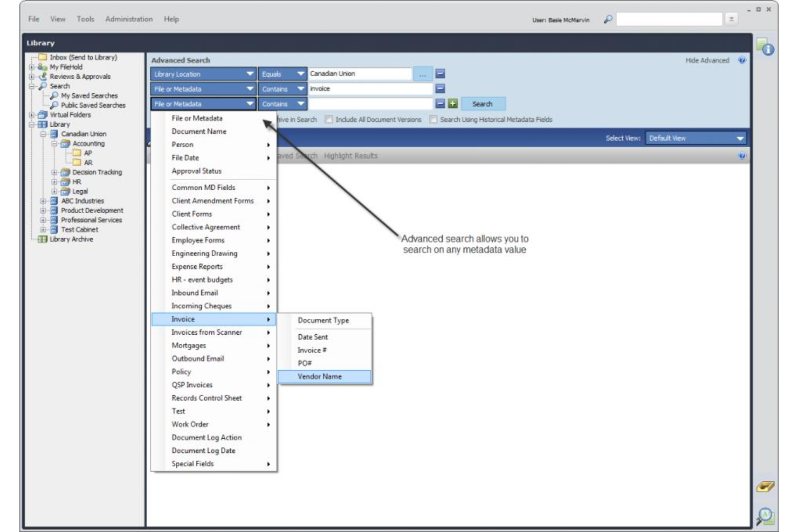This screenshot has height=532, width=798.
Task: Remove the invoice search row using its minus button
Action: point(440,89)
